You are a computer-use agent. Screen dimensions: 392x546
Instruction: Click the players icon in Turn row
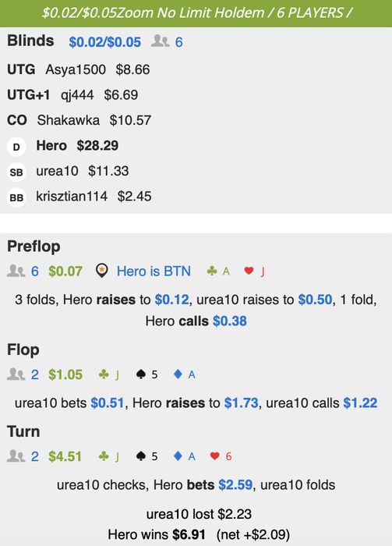[x=16, y=456]
